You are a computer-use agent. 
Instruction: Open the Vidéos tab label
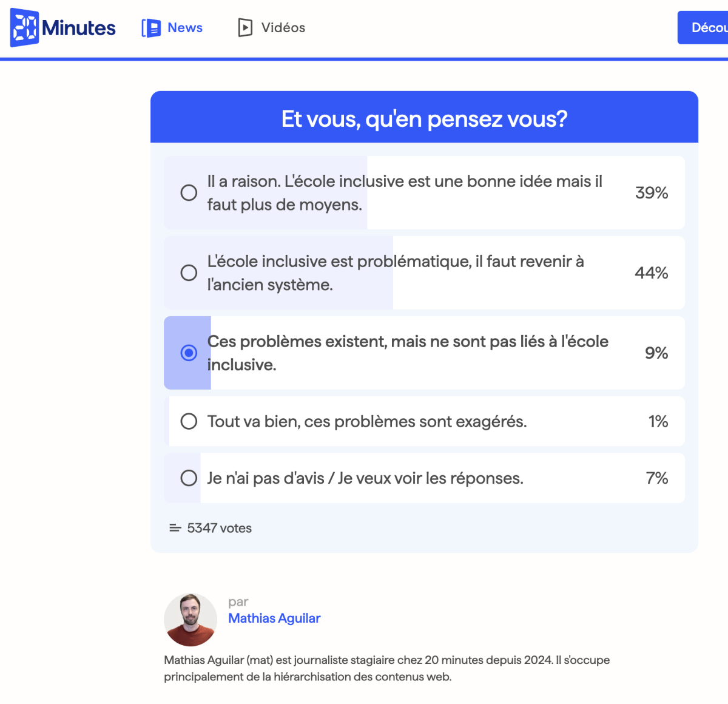(x=283, y=28)
